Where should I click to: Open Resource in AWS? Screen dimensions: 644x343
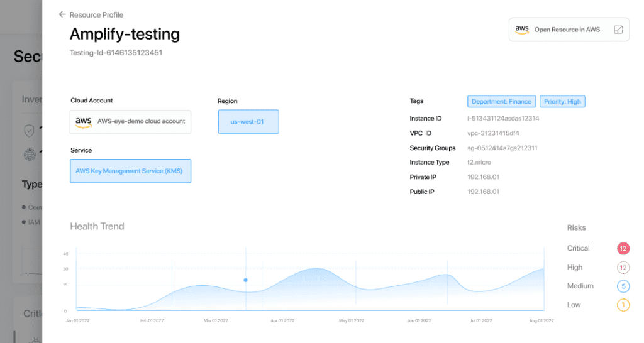click(x=569, y=30)
